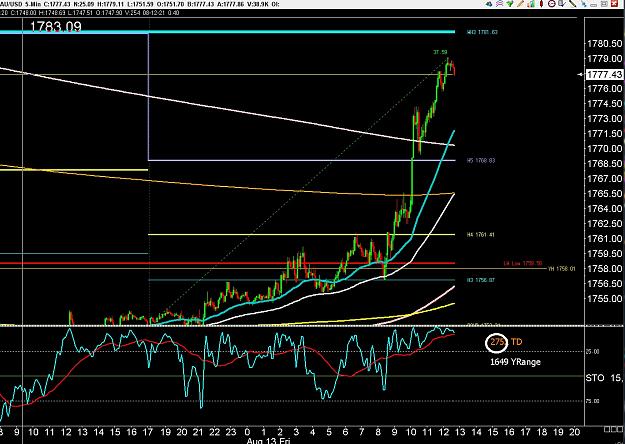This screenshot has height=444, width=625.
Task: Click the 1761.00 price axis label
Action: coord(604,238)
